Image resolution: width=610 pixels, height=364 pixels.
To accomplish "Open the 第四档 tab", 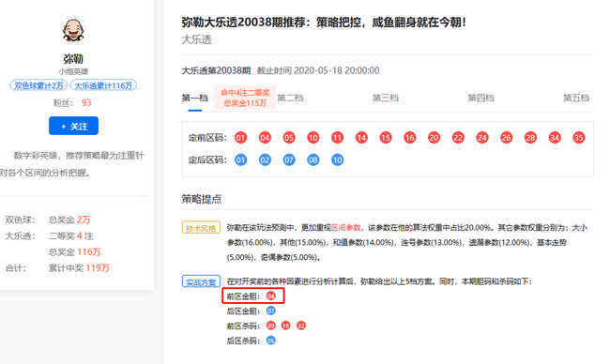I will click(480, 98).
